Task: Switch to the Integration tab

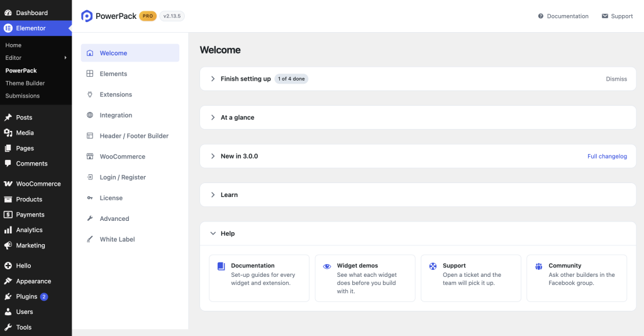Action: click(x=130, y=115)
